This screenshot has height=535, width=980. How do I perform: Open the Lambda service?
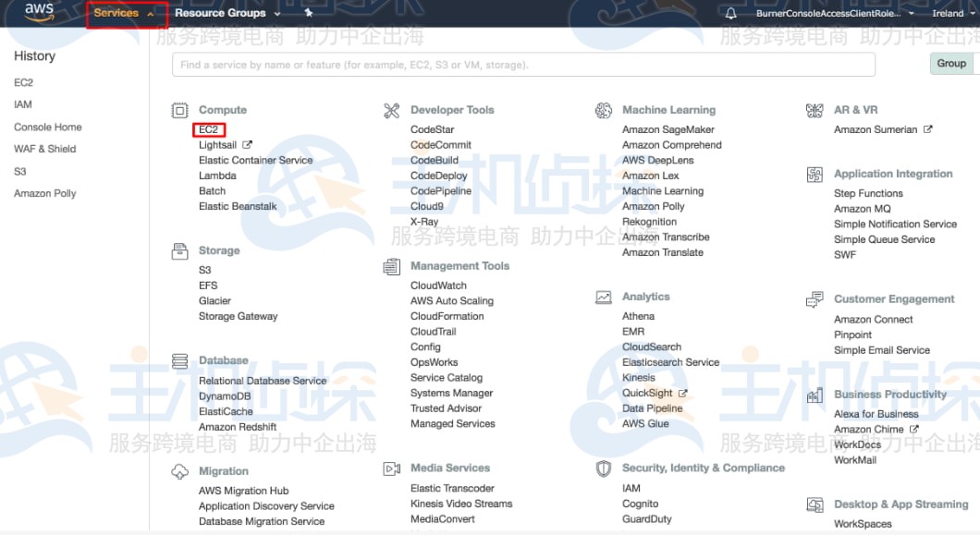217,176
